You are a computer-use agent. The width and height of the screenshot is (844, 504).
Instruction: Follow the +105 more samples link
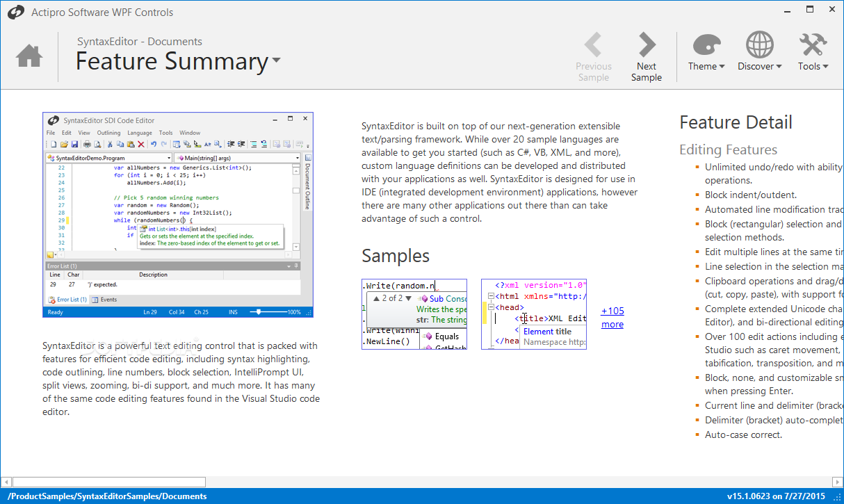pos(612,318)
